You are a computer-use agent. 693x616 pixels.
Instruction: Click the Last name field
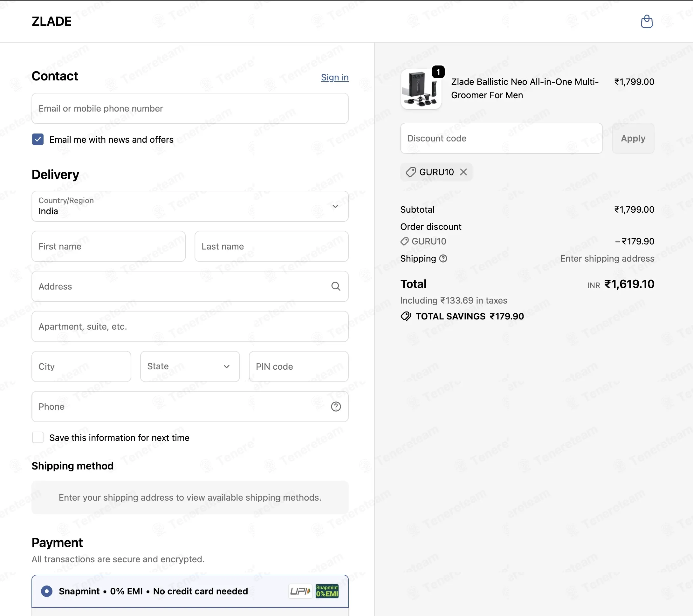point(271,246)
